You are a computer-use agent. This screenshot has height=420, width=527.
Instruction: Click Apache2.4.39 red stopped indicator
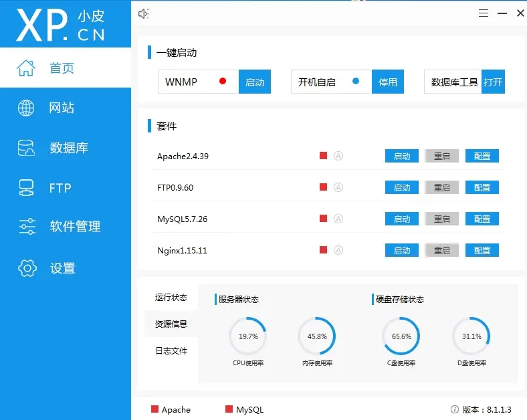coord(323,156)
